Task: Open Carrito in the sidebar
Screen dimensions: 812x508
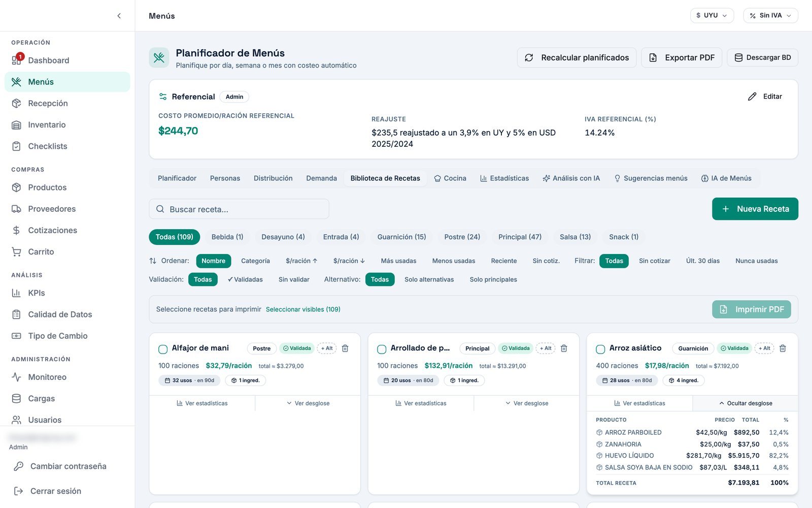Action: (67, 251)
